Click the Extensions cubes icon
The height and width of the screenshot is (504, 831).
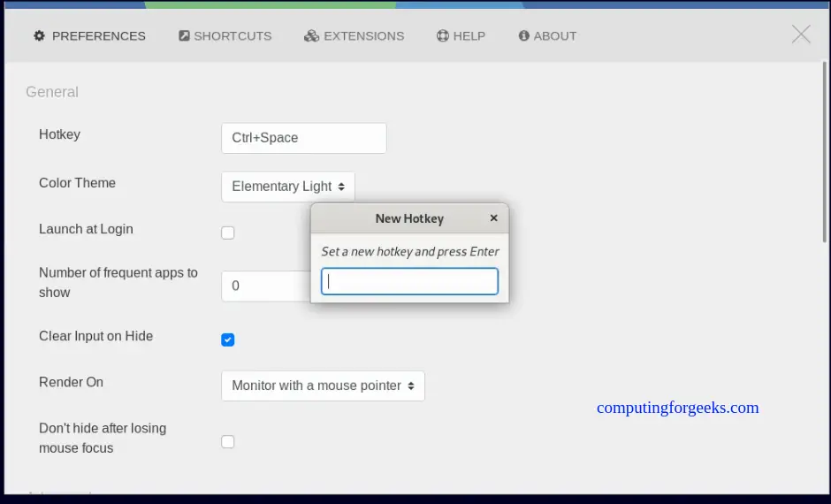coord(311,35)
